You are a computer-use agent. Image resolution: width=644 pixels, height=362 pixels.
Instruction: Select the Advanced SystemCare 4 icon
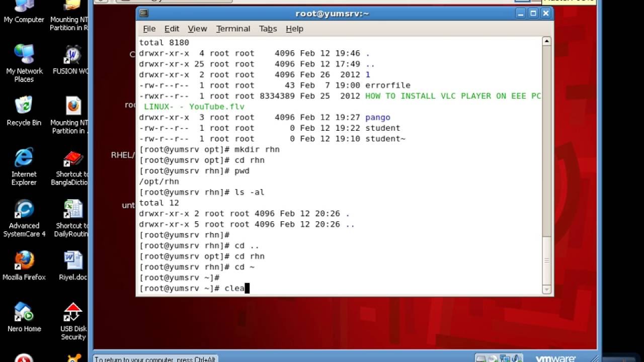24,218
